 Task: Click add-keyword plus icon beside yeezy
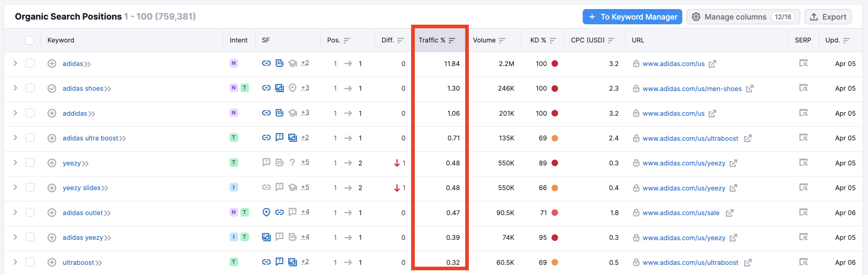[x=52, y=163]
